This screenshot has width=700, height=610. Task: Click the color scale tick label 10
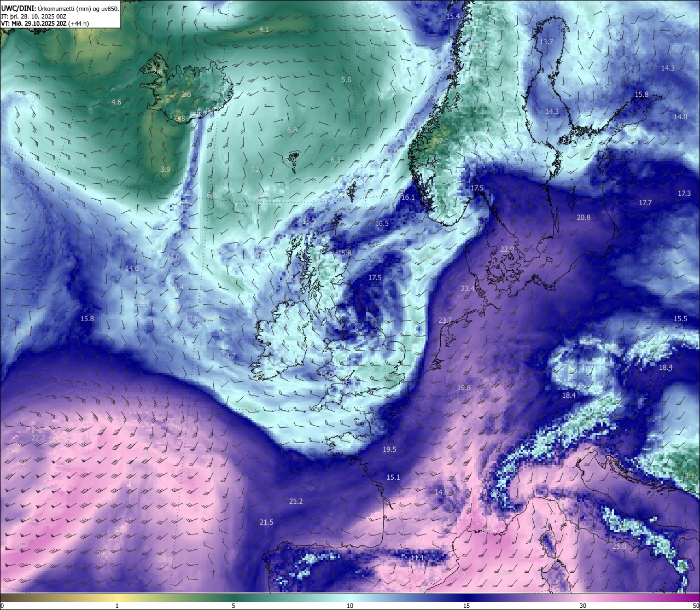350,606
